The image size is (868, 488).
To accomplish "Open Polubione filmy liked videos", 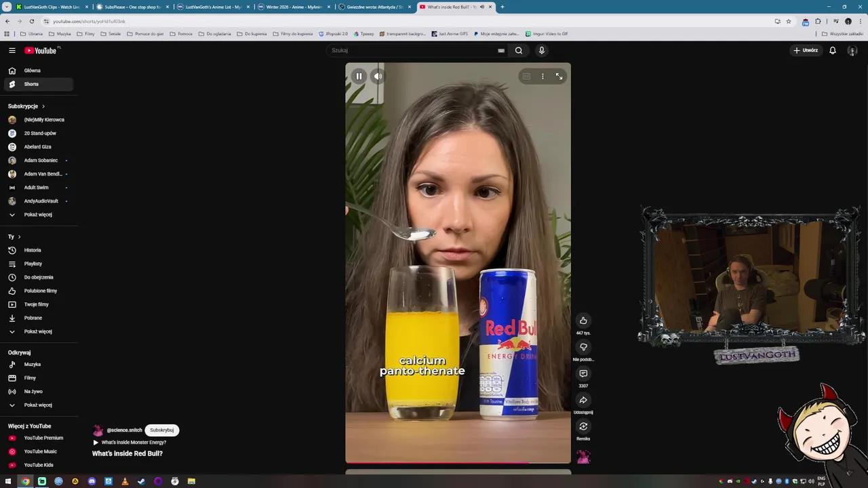I will click(x=38, y=291).
